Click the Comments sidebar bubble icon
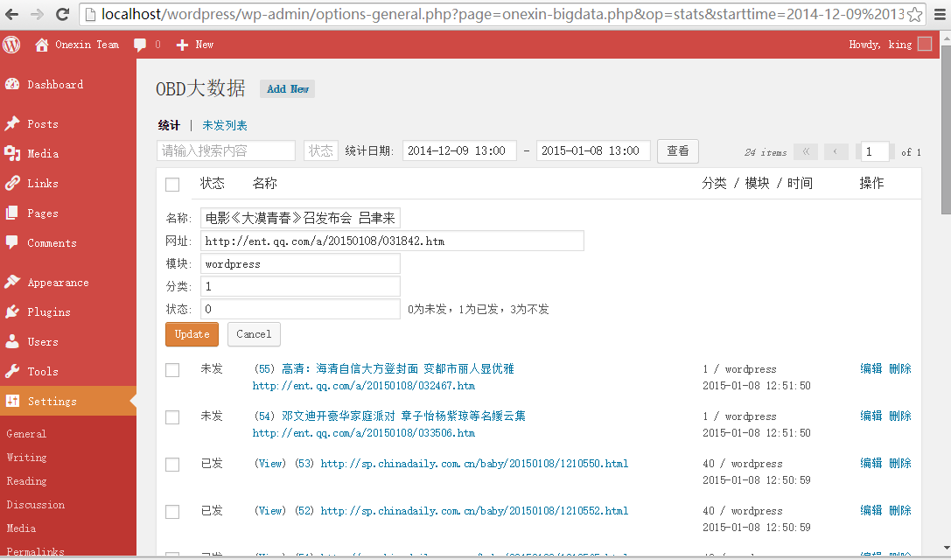Image resolution: width=951 pixels, height=560 pixels. point(12,242)
